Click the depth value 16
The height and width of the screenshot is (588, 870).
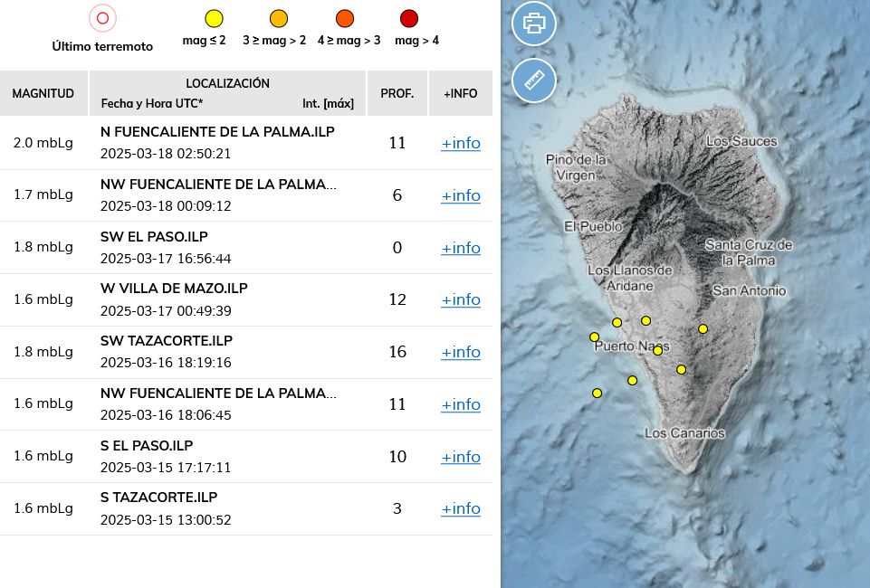397,352
